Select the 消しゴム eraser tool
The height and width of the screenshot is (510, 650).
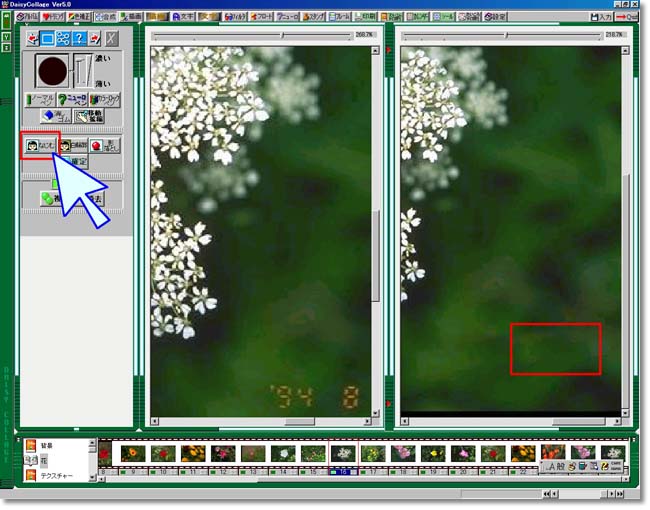coord(56,116)
